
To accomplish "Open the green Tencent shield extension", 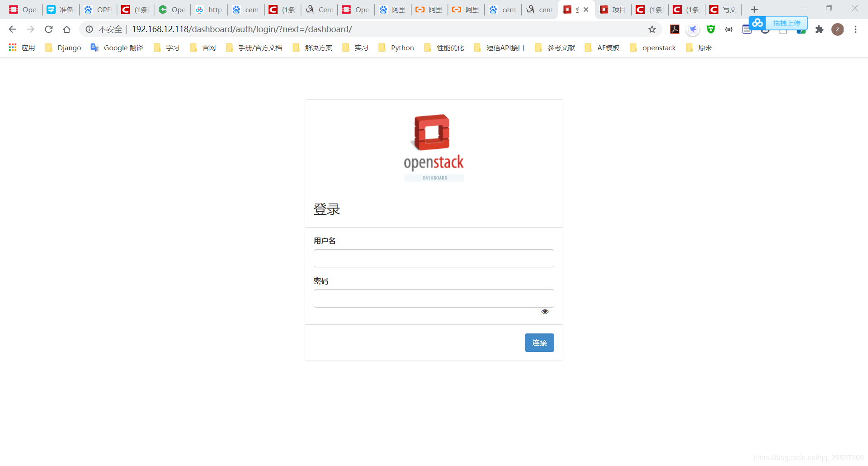I will pos(711,29).
